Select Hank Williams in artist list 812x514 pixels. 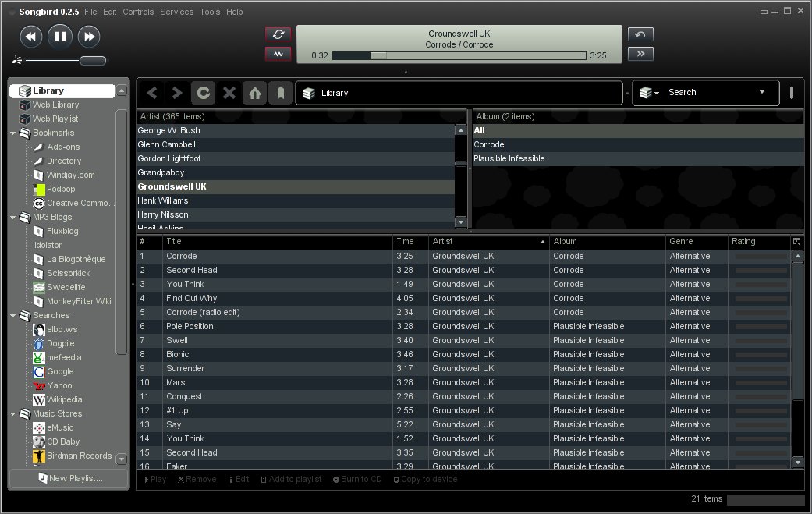(x=295, y=200)
